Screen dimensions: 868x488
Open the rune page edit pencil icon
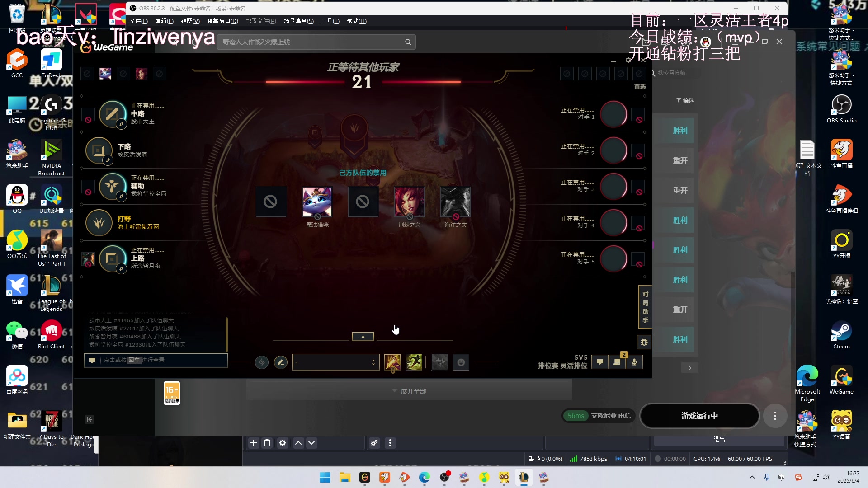click(x=280, y=362)
